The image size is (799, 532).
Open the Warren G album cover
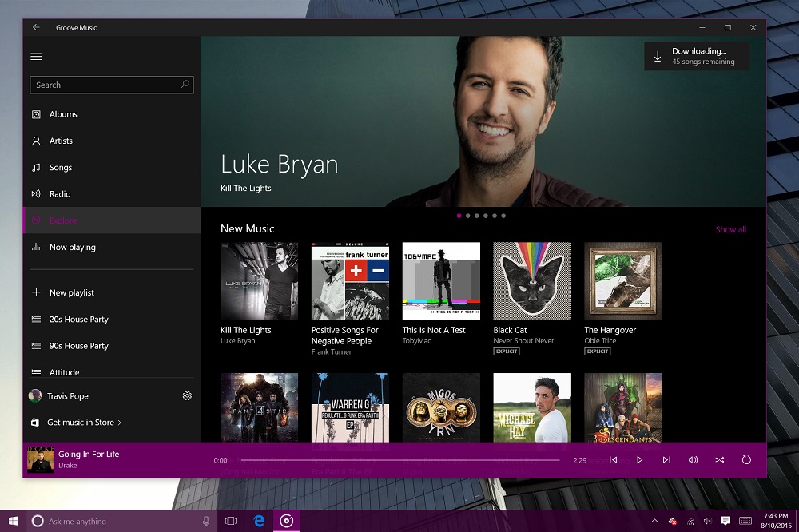(350, 407)
